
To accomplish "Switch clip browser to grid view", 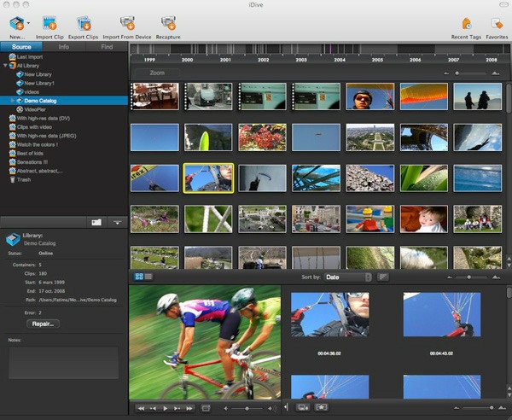I will point(138,277).
